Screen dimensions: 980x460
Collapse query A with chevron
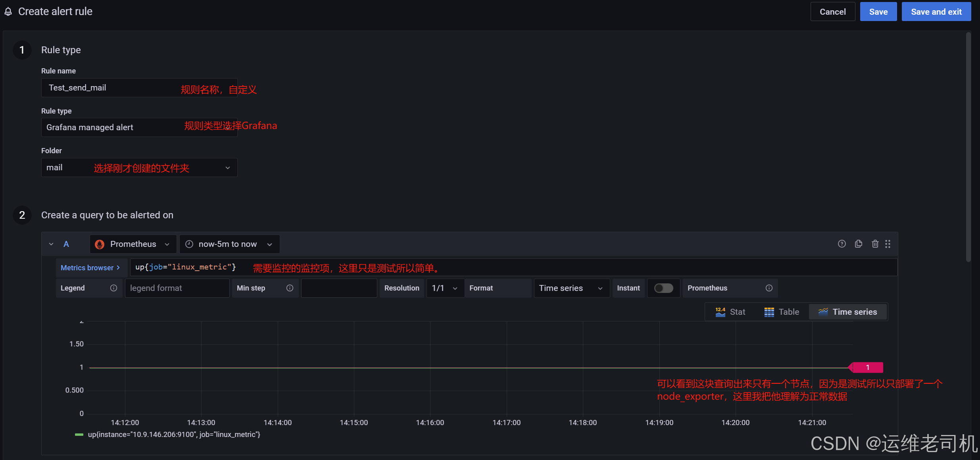tap(51, 244)
